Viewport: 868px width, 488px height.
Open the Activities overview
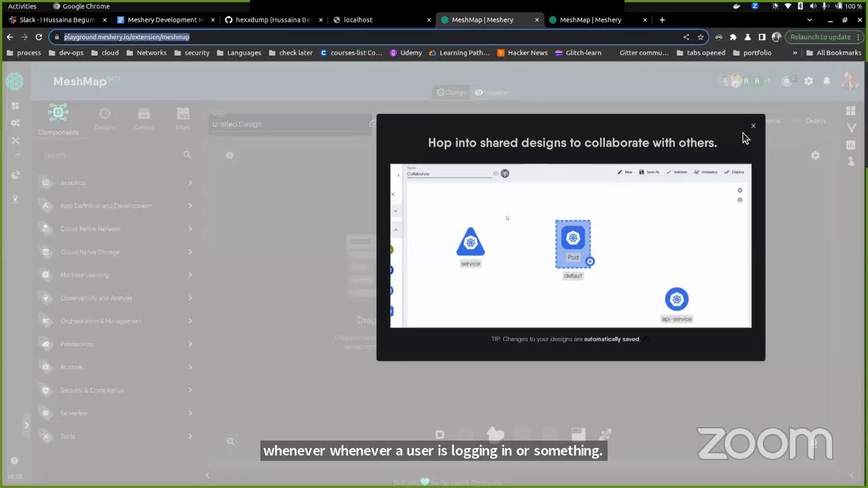[x=22, y=6]
